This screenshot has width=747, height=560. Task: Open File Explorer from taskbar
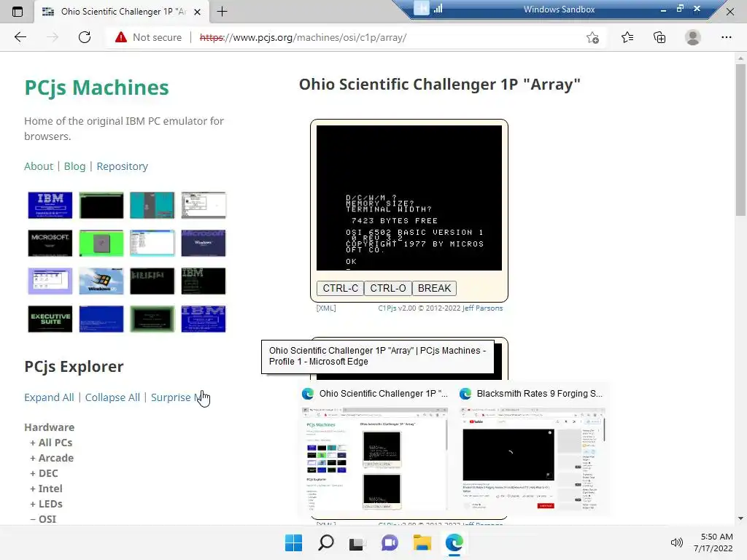pyautogui.click(x=422, y=542)
